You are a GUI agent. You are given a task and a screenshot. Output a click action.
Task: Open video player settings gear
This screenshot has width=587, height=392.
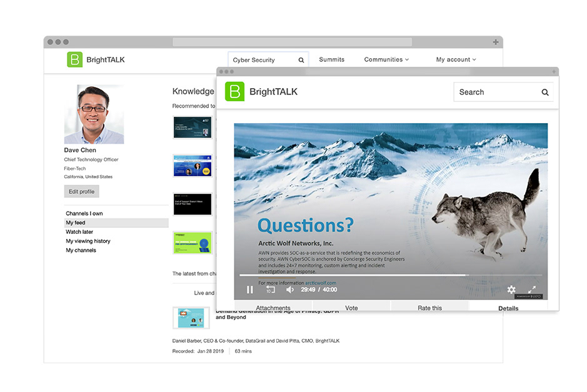click(511, 289)
